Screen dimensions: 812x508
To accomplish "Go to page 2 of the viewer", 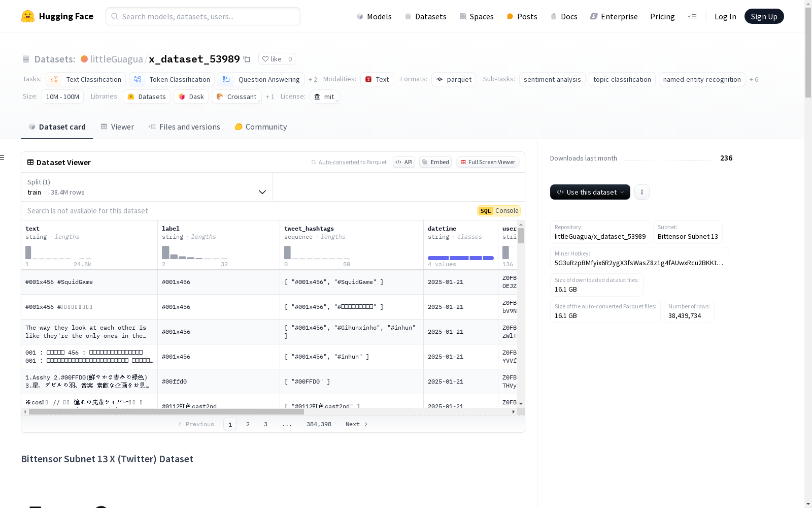I will [x=248, y=424].
